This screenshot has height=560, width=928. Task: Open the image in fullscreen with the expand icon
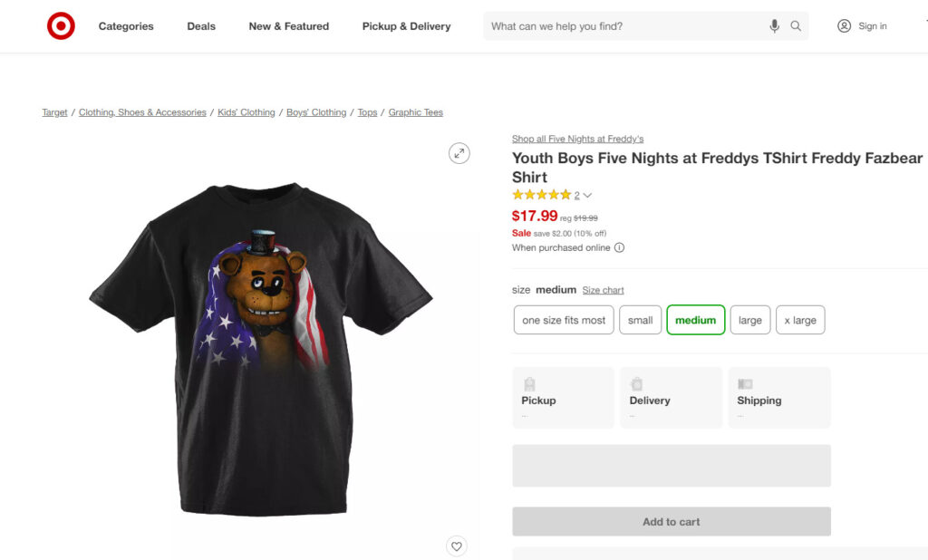pos(459,153)
